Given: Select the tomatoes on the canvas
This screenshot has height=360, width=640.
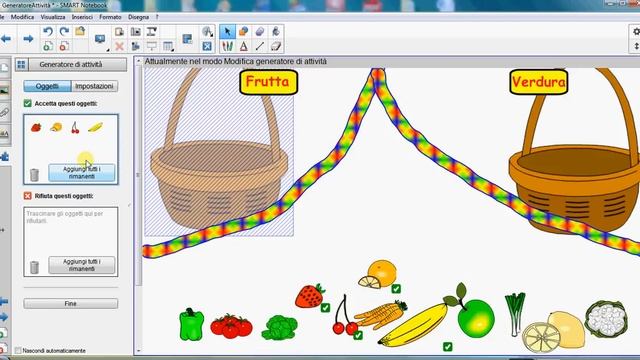Looking at the screenshot, I should (231, 327).
